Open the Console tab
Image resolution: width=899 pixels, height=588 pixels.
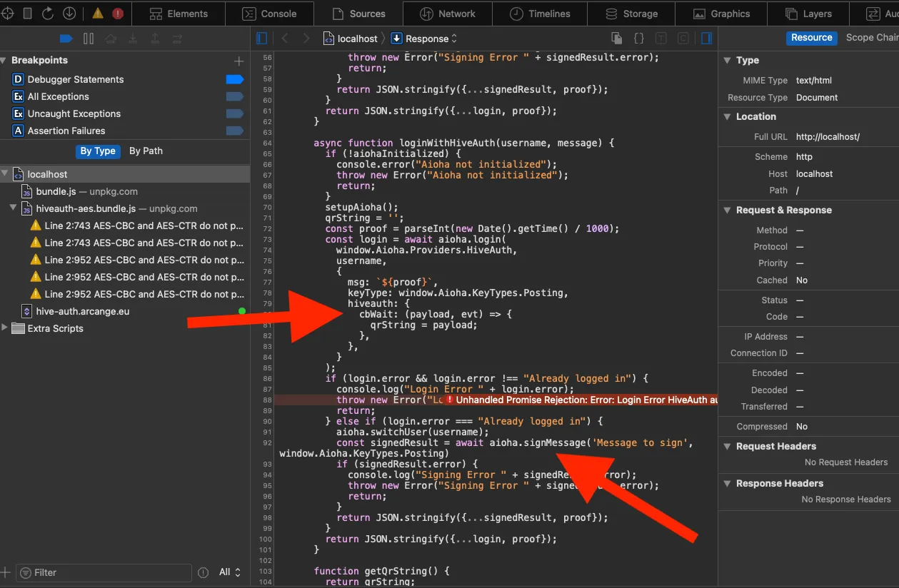[269, 14]
